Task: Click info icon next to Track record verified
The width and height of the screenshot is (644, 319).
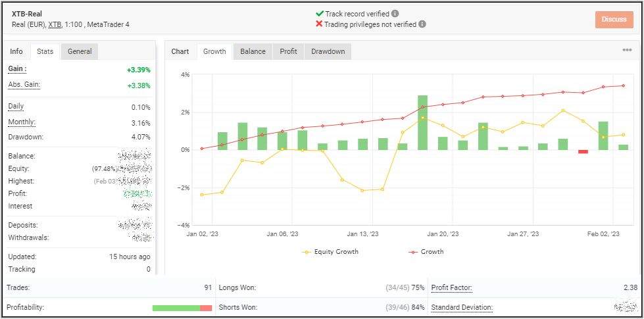Action: pyautogui.click(x=395, y=13)
